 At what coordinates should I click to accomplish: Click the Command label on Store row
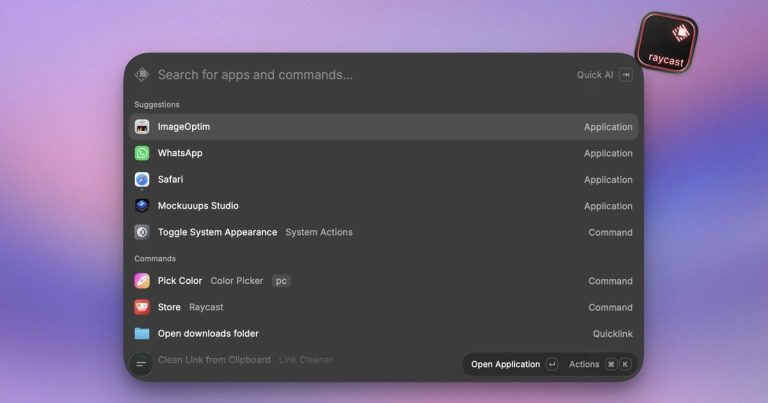tap(610, 307)
